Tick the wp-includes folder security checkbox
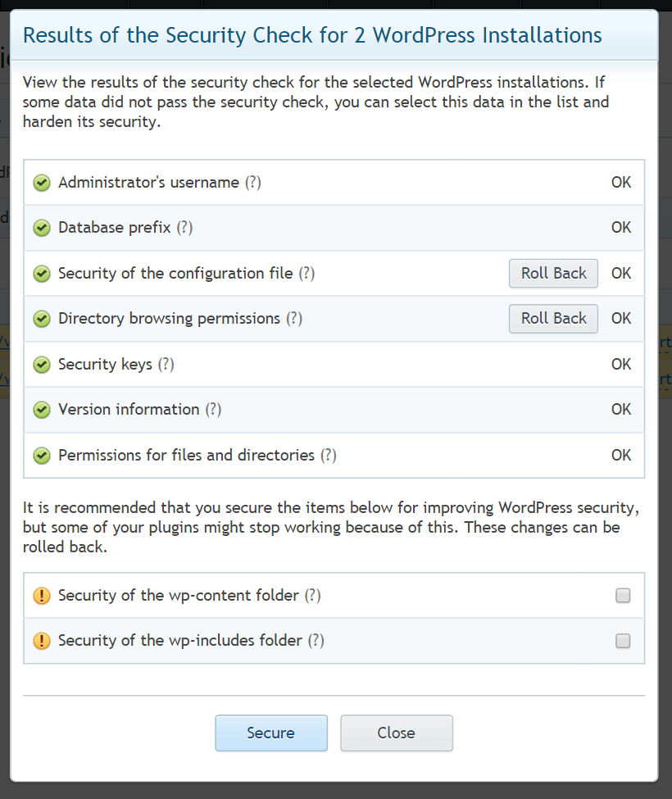 pos(623,641)
